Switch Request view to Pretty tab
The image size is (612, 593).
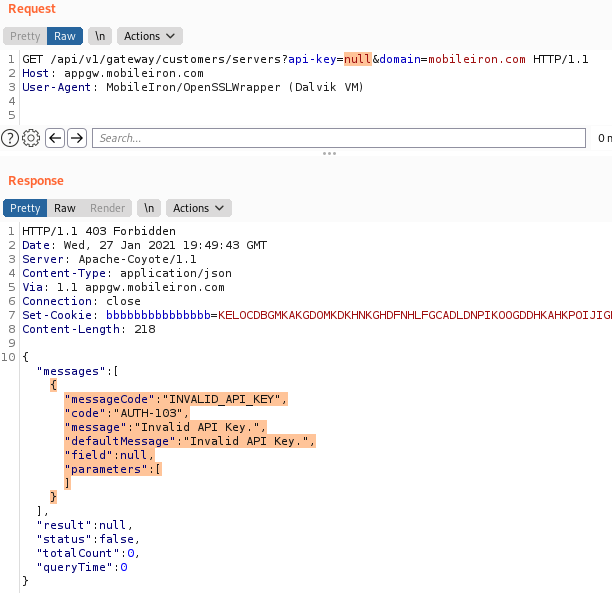click(x=25, y=36)
